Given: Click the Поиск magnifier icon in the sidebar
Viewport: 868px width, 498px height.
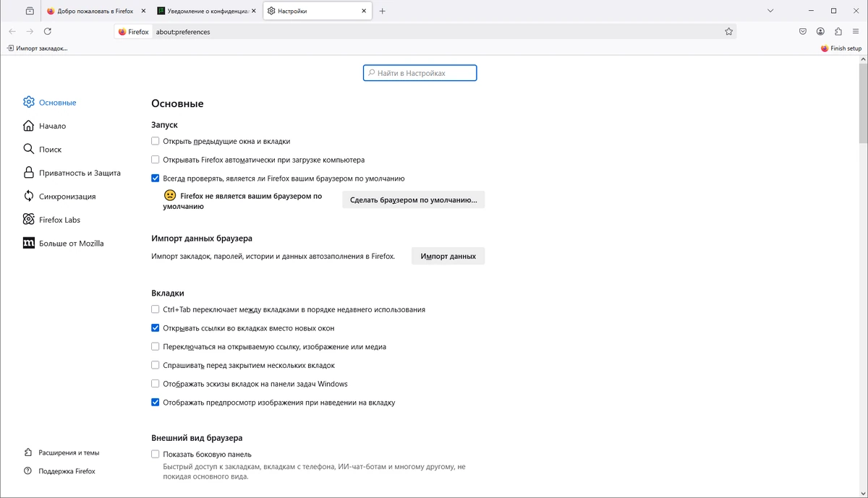Looking at the screenshot, I should point(29,149).
